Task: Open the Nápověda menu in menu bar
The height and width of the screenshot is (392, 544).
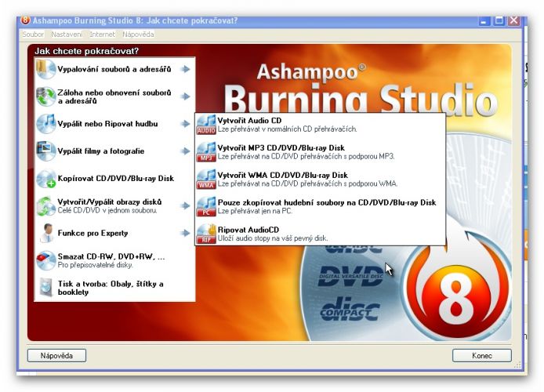Action: coord(138,34)
